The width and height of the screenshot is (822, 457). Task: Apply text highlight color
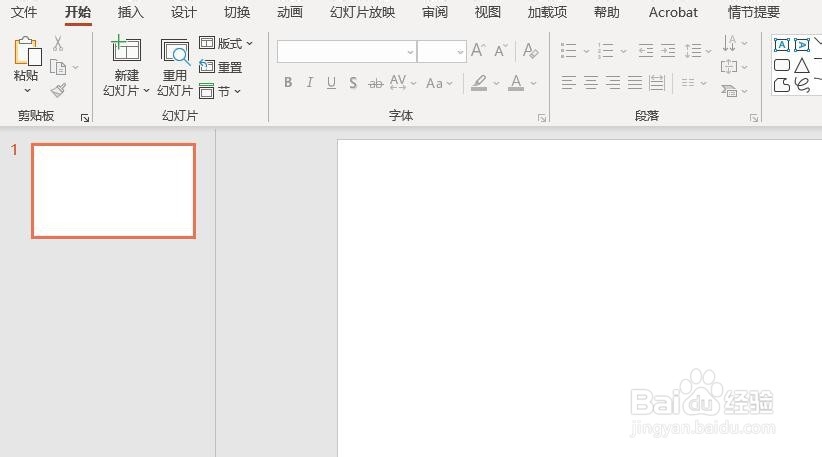(479, 82)
